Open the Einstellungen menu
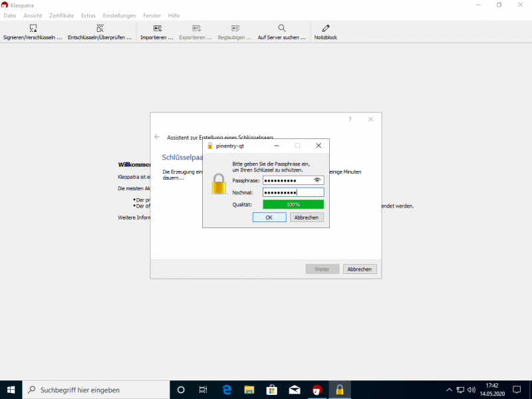 (x=119, y=15)
